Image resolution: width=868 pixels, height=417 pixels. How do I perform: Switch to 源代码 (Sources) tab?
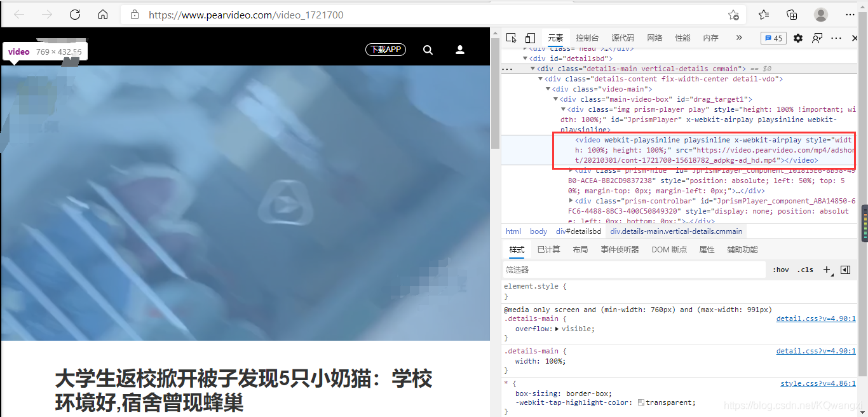click(x=623, y=38)
